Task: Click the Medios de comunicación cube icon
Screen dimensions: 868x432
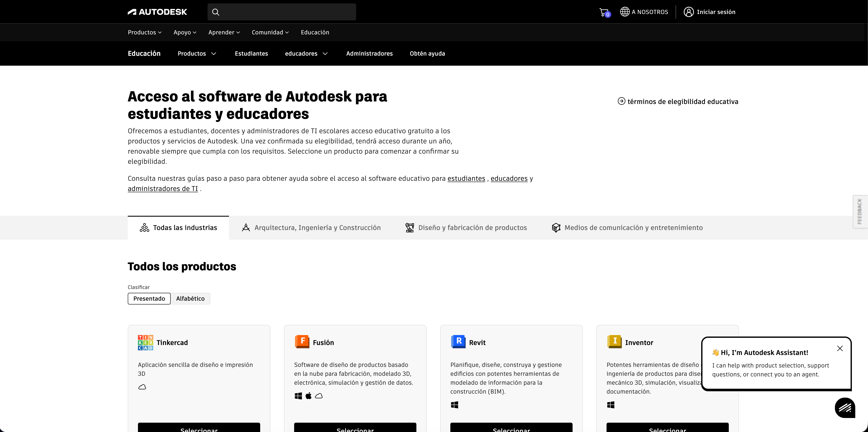Action: tap(556, 228)
